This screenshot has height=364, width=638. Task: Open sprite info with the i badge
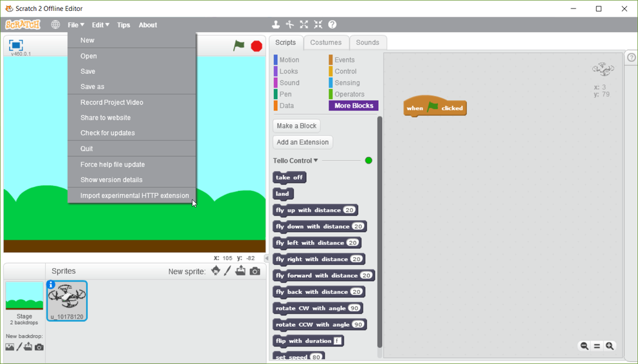pos(51,285)
